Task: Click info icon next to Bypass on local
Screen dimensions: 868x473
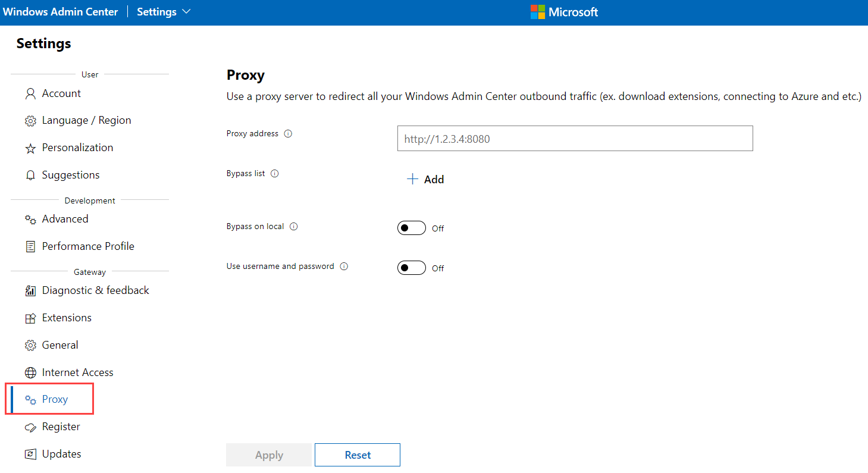Action: 293,227
